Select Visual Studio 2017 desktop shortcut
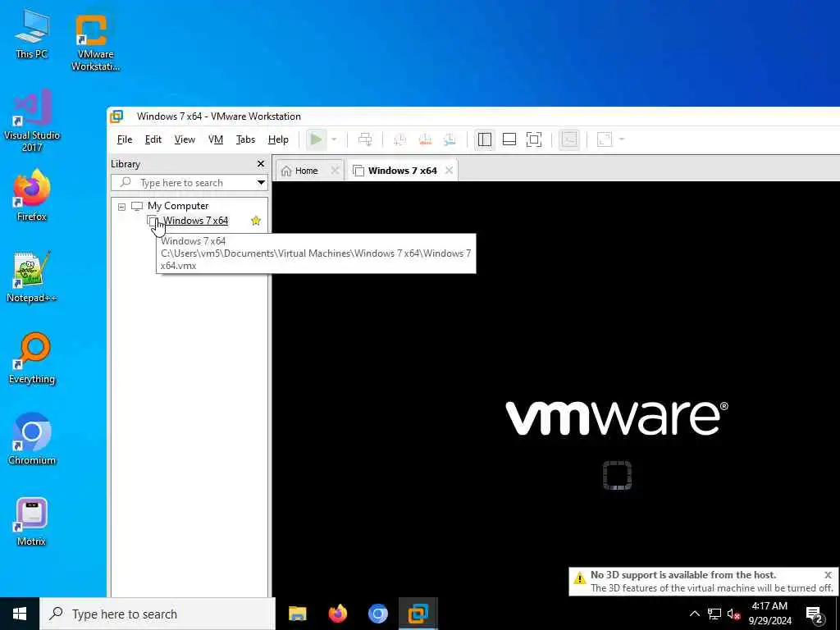840x630 pixels. tap(32, 121)
